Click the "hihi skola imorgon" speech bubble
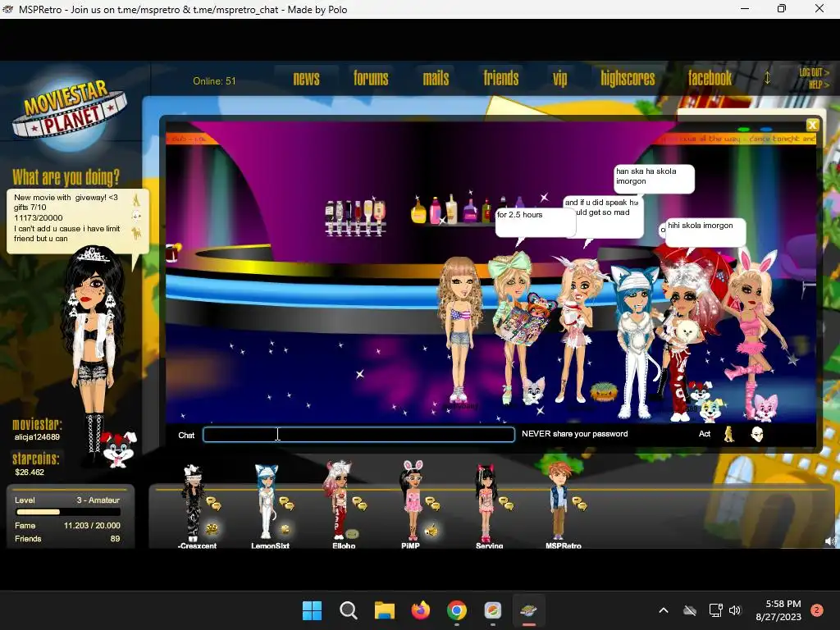This screenshot has width=840, height=630. pos(705,232)
